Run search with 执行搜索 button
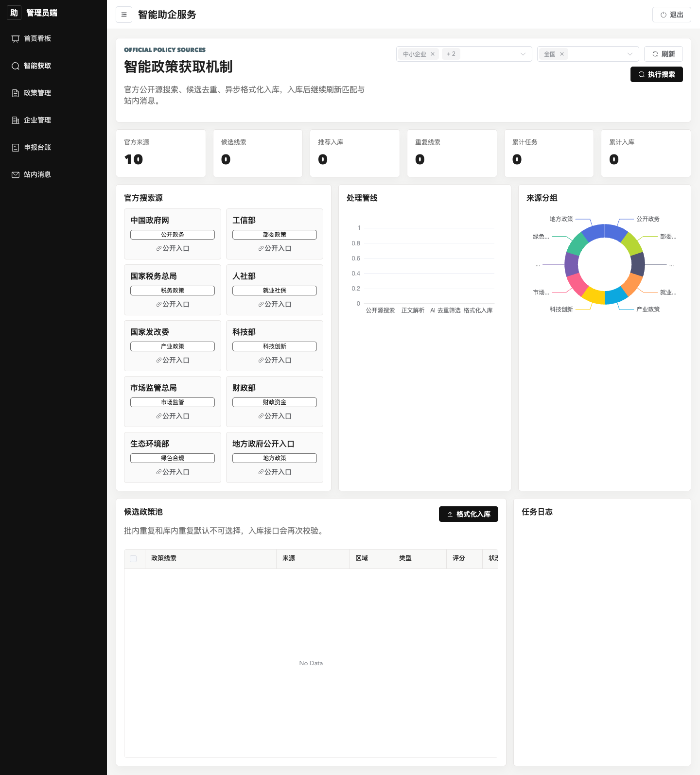This screenshot has width=700, height=775. [x=656, y=74]
